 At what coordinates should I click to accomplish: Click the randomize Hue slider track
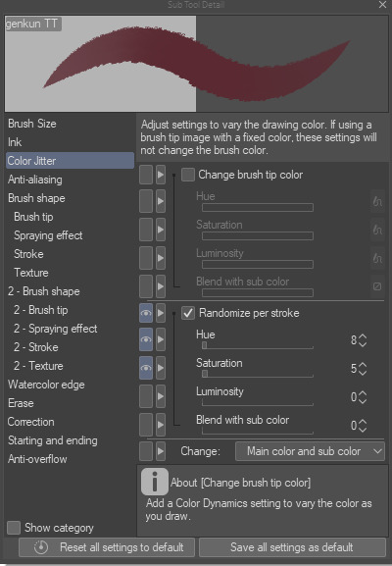pyautogui.click(x=258, y=345)
